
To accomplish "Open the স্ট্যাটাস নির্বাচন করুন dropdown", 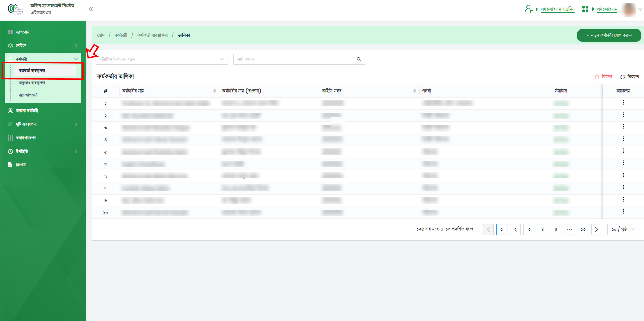I will click(162, 59).
